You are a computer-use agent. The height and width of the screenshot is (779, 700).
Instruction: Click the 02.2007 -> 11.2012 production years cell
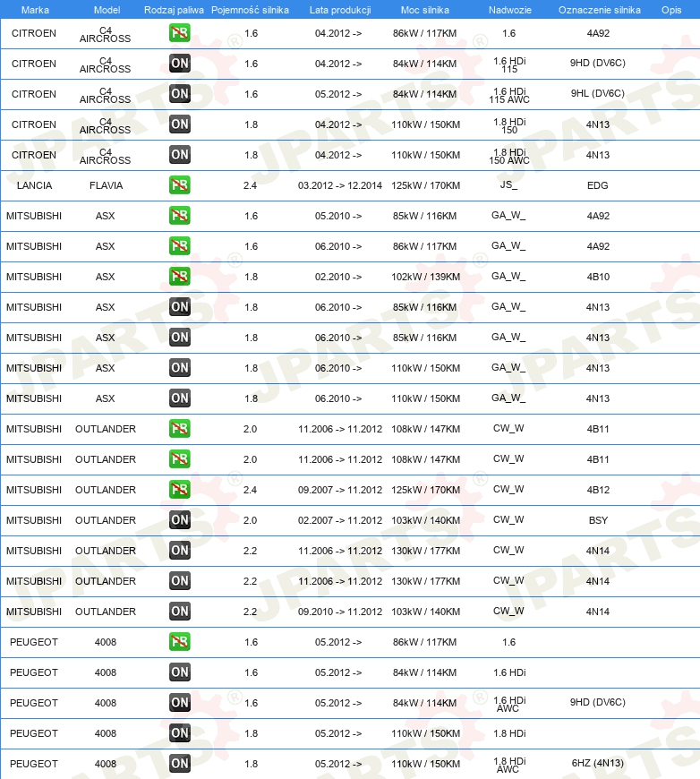(x=340, y=520)
